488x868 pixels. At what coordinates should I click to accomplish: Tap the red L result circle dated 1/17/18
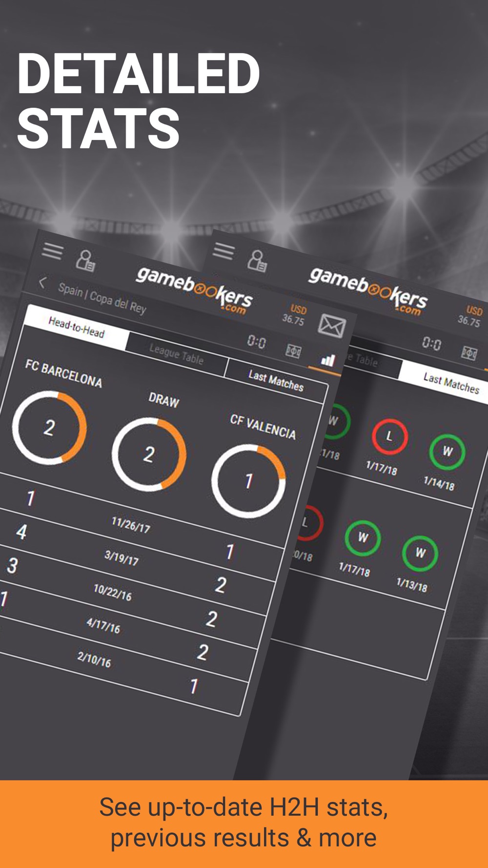point(389,436)
